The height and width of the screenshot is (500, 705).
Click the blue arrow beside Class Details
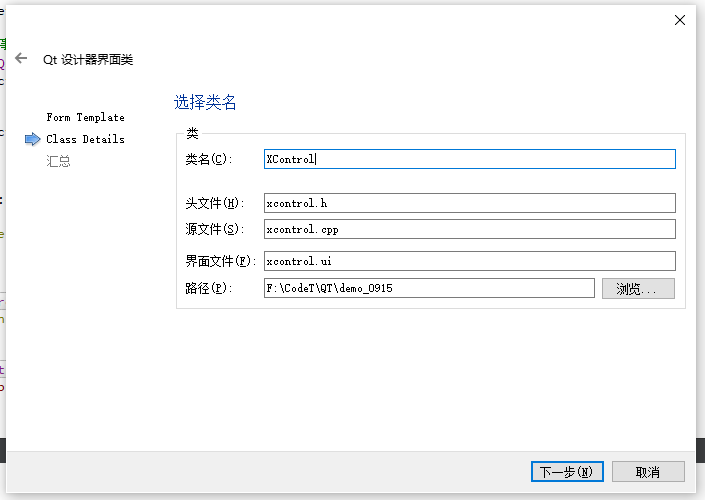(32, 139)
